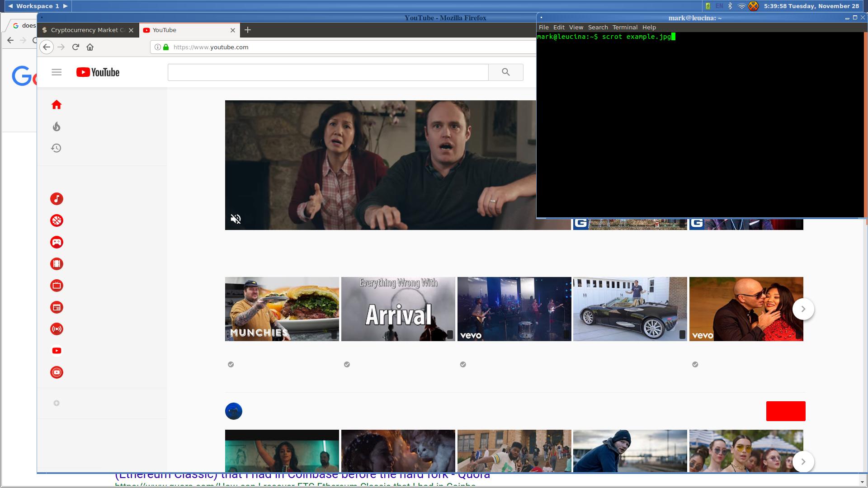The height and width of the screenshot is (488, 868).
Task: Advance second video row with right chevron
Action: pyautogui.click(x=803, y=462)
